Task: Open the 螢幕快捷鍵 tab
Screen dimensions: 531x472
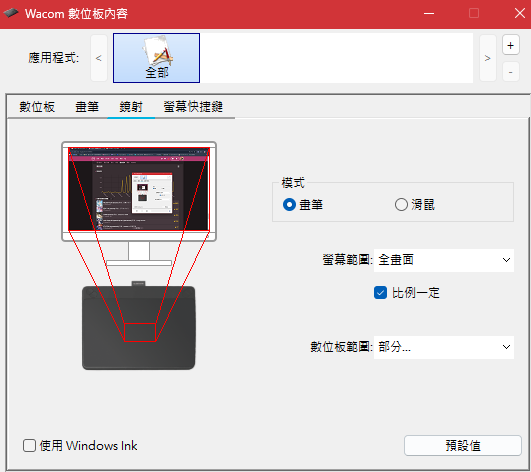Action: pyautogui.click(x=193, y=107)
